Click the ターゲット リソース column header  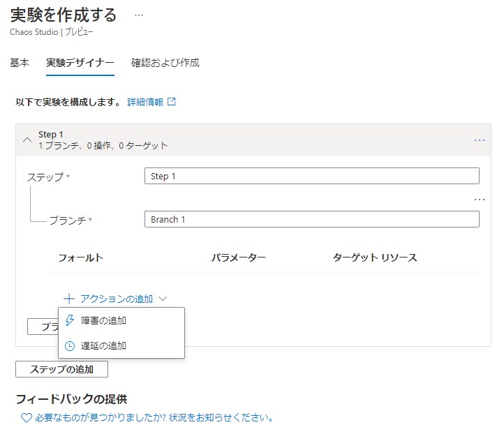pos(375,257)
